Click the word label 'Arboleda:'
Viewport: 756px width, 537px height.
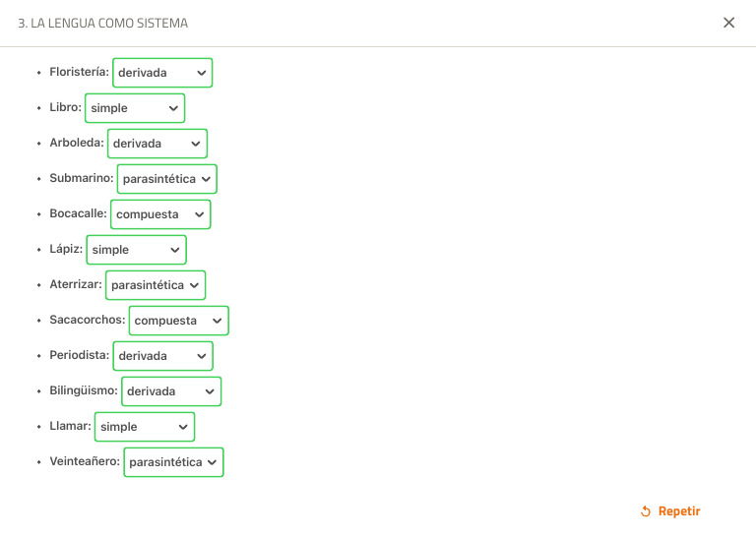(77, 143)
